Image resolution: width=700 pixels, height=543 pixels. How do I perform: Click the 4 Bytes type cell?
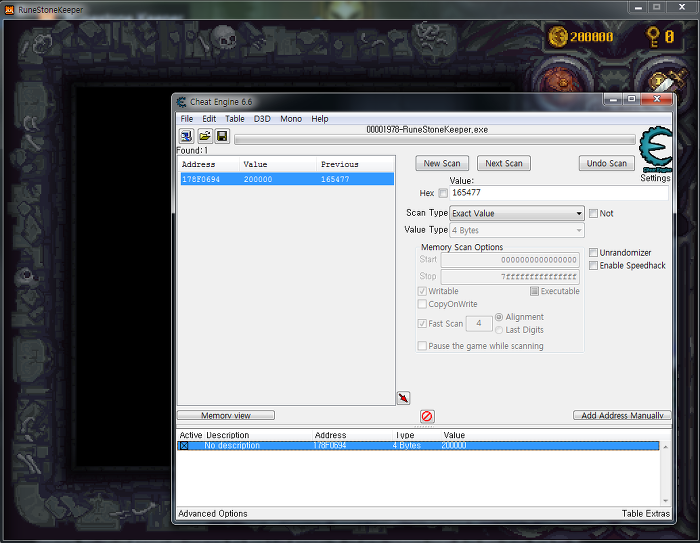click(407, 446)
